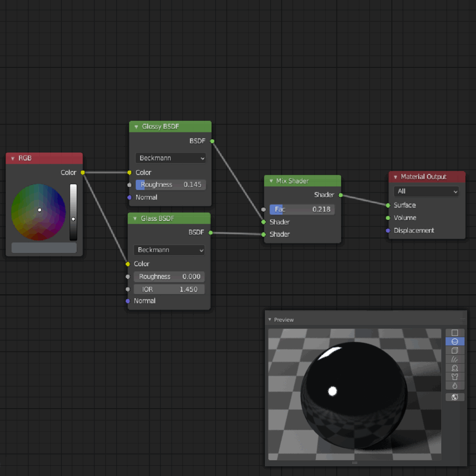Open the distribution dropdown on Glass BSDF

169,250
